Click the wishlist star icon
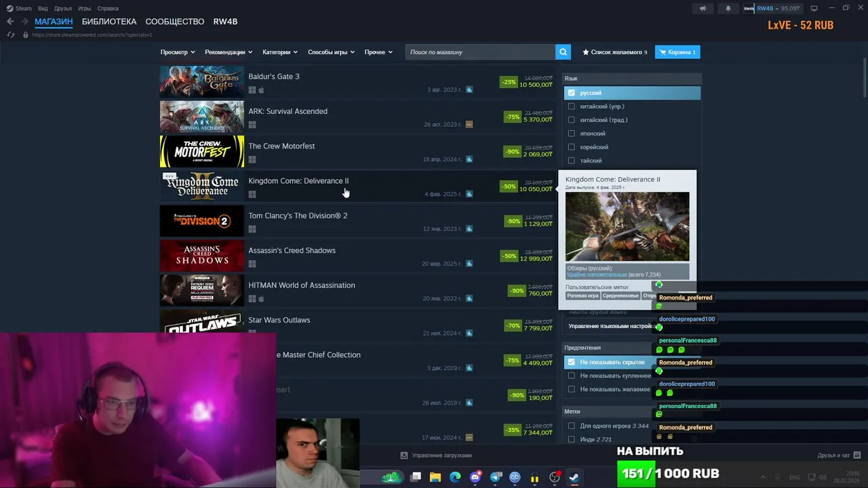This screenshot has width=868, height=488. (586, 52)
